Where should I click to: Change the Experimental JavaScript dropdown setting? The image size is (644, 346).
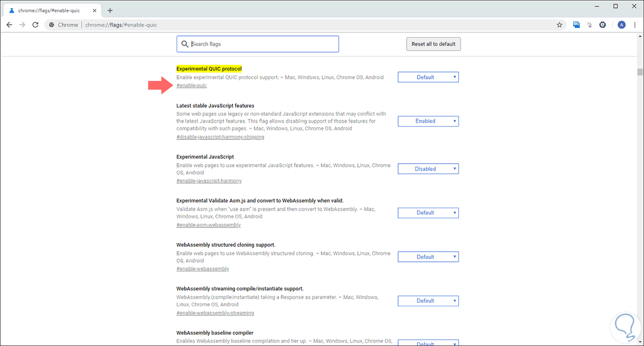[x=428, y=169]
